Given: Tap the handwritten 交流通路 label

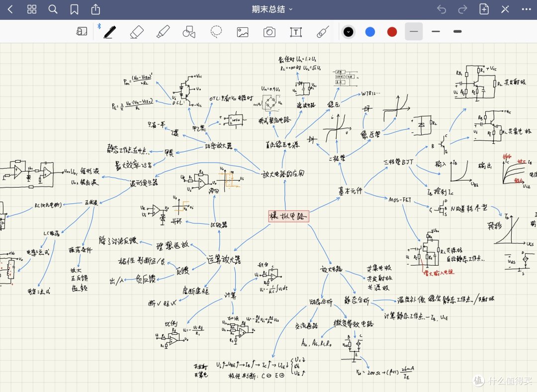Looking at the screenshot, I should (306, 326).
